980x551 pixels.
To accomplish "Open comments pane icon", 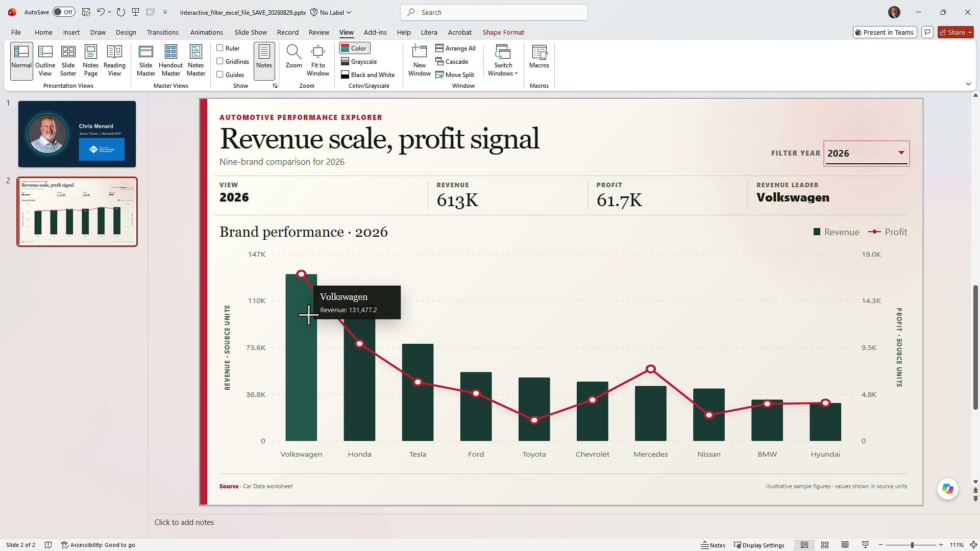I will [927, 32].
